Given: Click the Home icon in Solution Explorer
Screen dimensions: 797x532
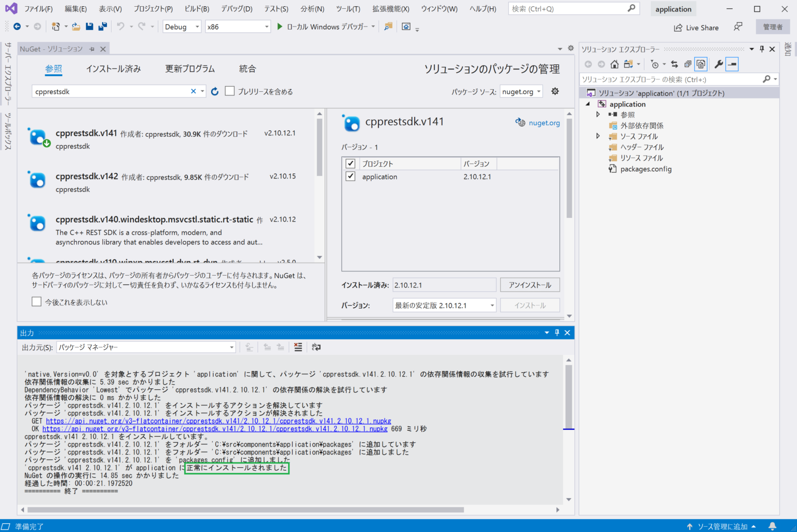Looking at the screenshot, I should (x=615, y=64).
